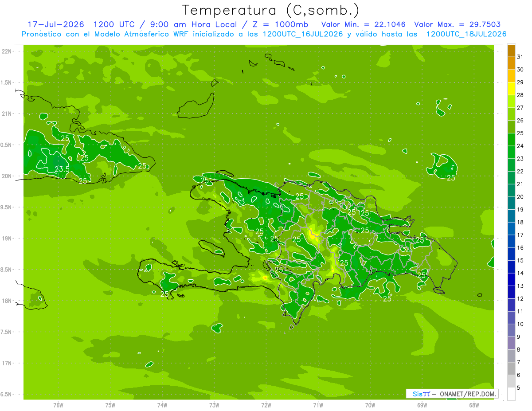Click the '31' legend value

[520, 57]
